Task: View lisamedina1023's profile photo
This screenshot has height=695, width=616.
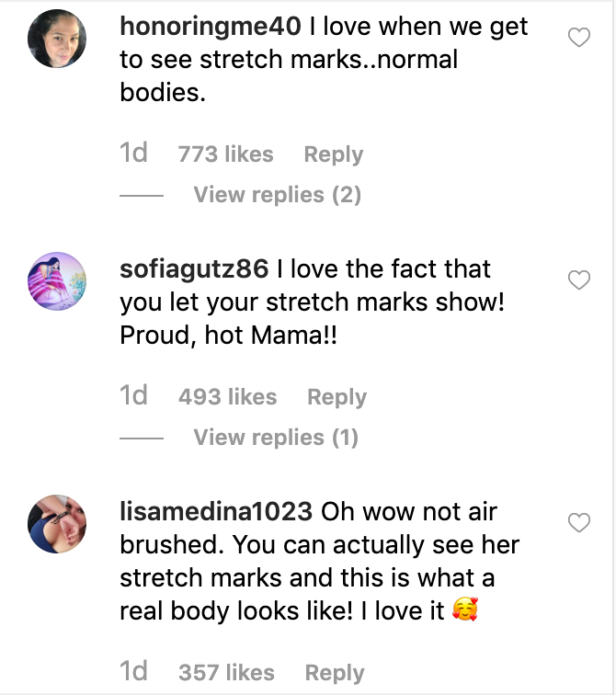Action: tap(57, 524)
